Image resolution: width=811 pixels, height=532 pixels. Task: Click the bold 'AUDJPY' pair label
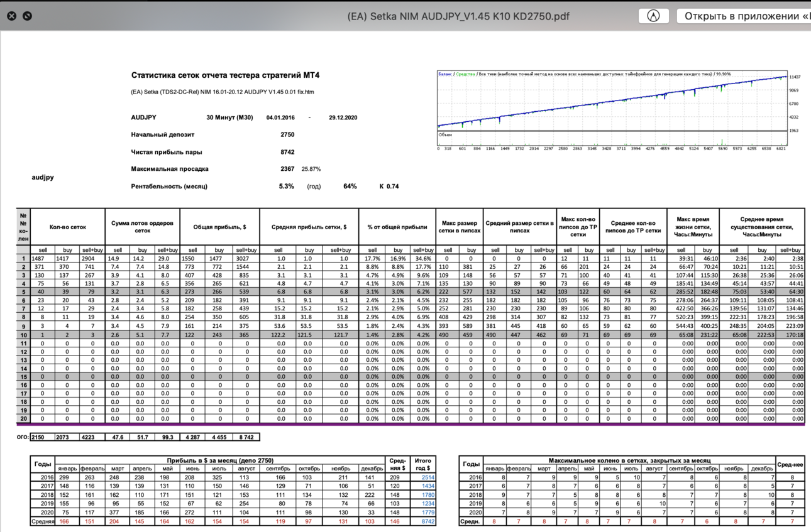[x=143, y=117]
